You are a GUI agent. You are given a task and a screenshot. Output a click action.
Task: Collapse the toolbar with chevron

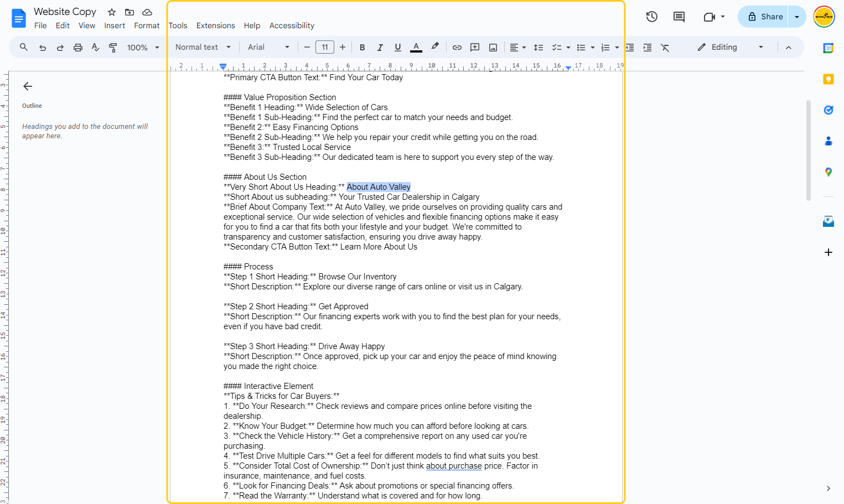point(789,48)
